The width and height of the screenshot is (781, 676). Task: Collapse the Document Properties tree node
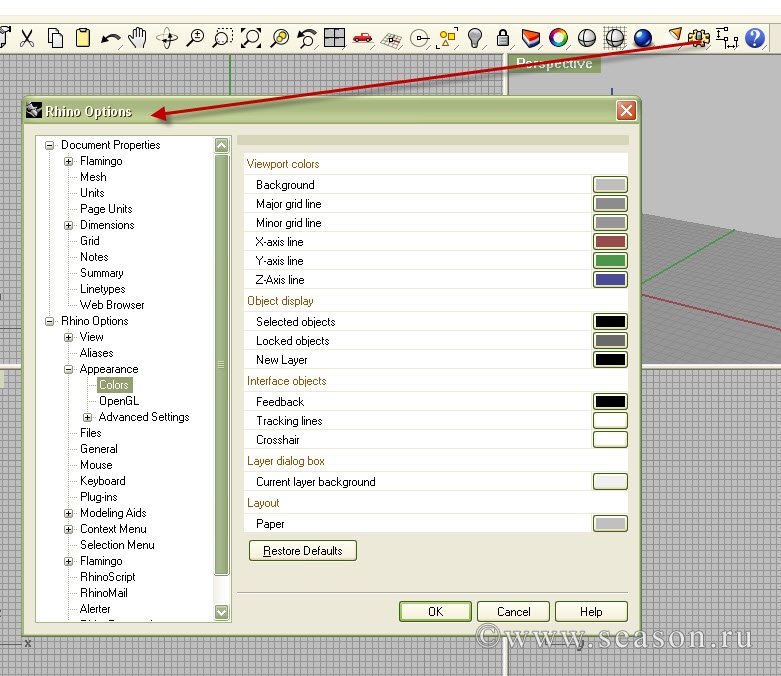[50, 145]
